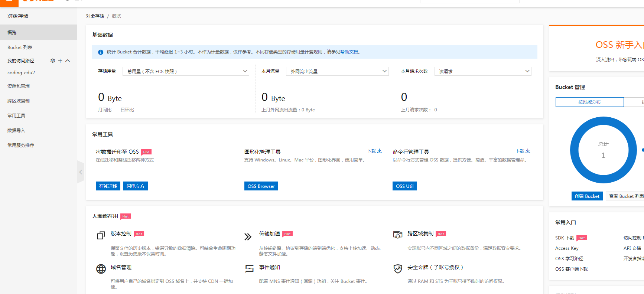Open the coding-edu2 bucket path
Screen dimensions: 644x294
point(21,72)
